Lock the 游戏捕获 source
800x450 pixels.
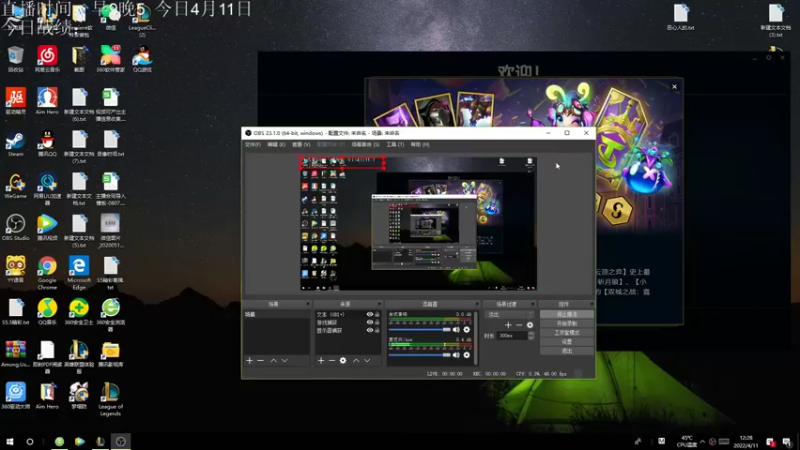377,322
